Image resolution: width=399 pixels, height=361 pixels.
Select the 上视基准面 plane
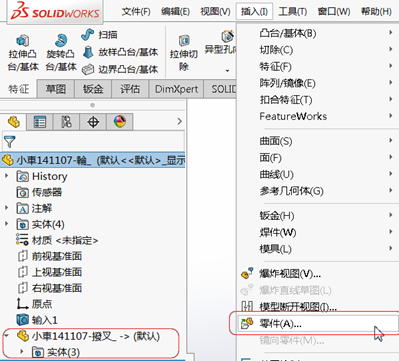coord(49,272)
